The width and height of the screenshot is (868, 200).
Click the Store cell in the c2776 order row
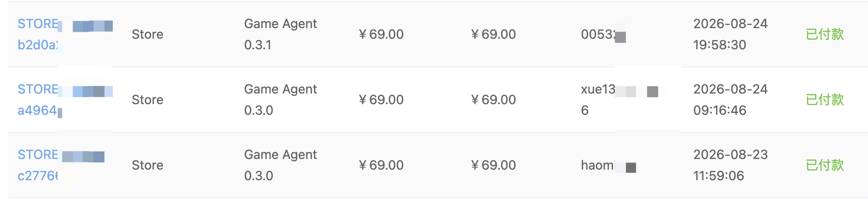coord(147,165)
